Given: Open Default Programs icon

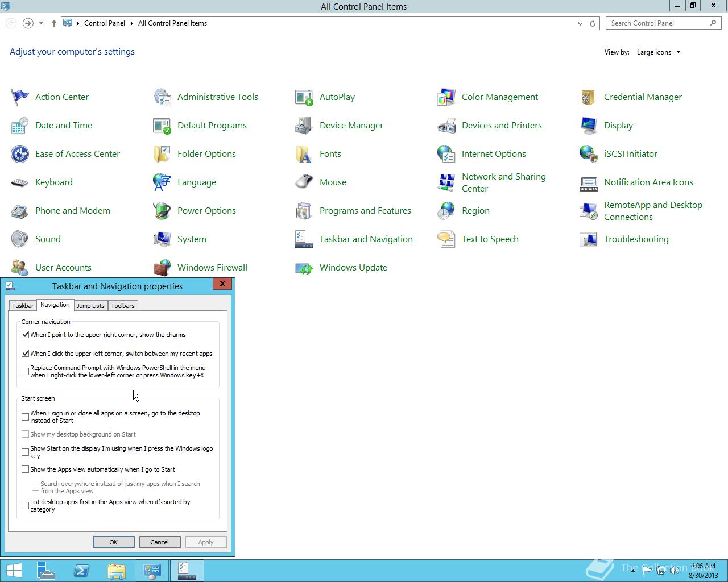Looking at the screenshot, I should 162,126.
